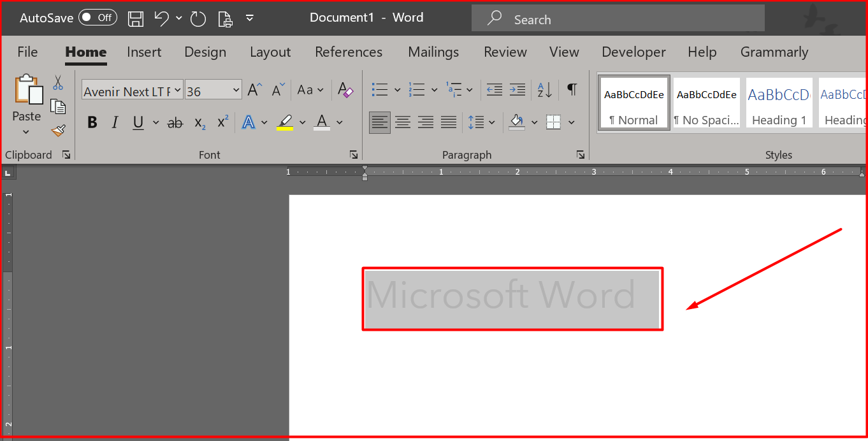This screenshot has width=868, height=441.
Task: Open the Change Case menu
Action: pos(310,90)
